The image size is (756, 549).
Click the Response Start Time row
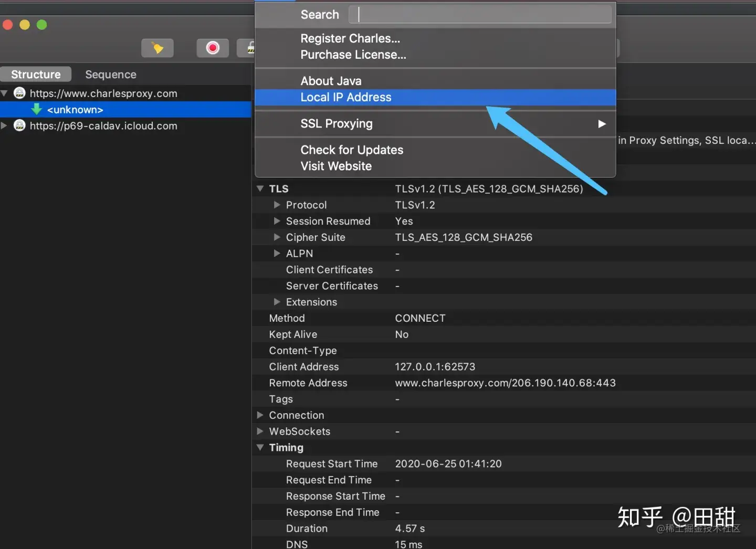[504, 496]
